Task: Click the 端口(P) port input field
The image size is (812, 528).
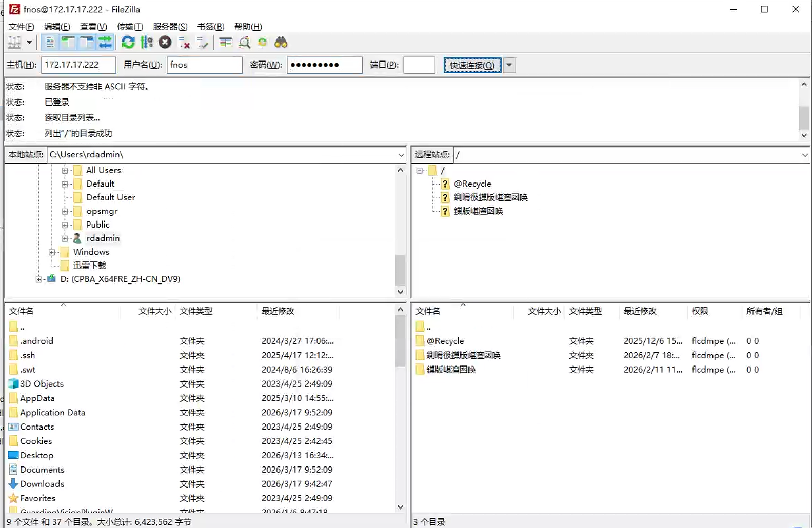Action: pos(419,65)
